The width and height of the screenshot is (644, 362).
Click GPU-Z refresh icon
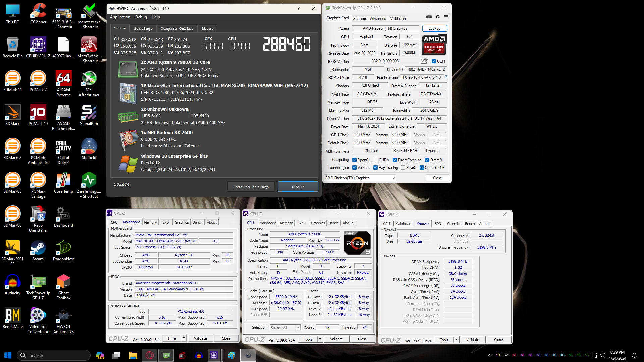[437, 17]
